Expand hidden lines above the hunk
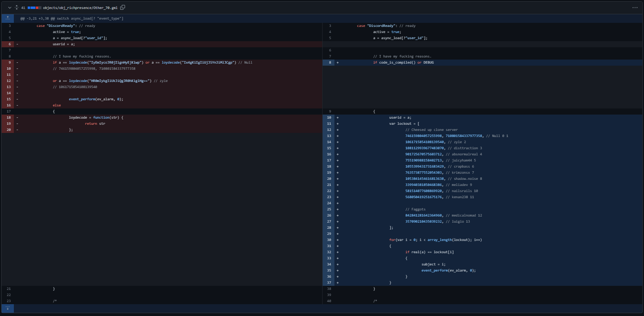 click(7, 18)
